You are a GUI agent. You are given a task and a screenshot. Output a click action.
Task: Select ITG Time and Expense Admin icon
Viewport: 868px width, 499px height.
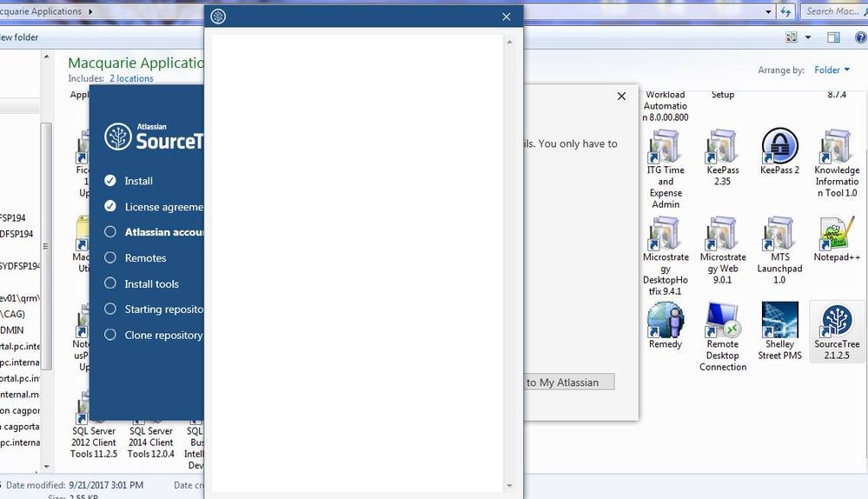(666, 146)
